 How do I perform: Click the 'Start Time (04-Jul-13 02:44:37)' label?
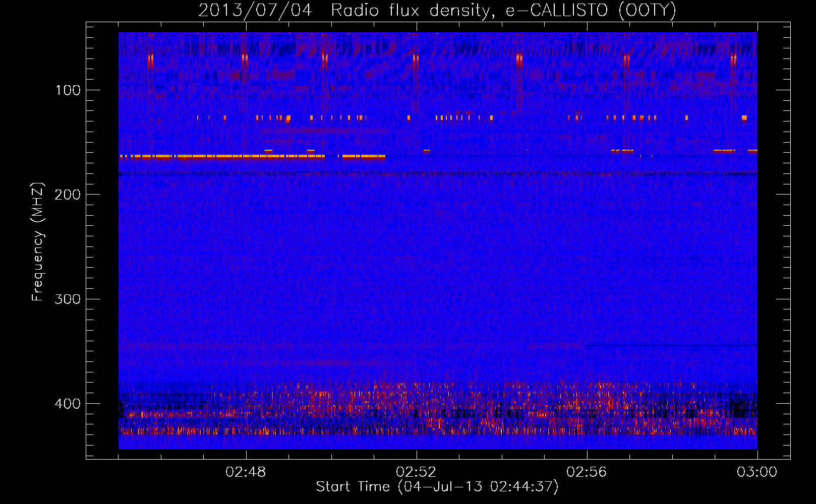click(x=437, y=487)
